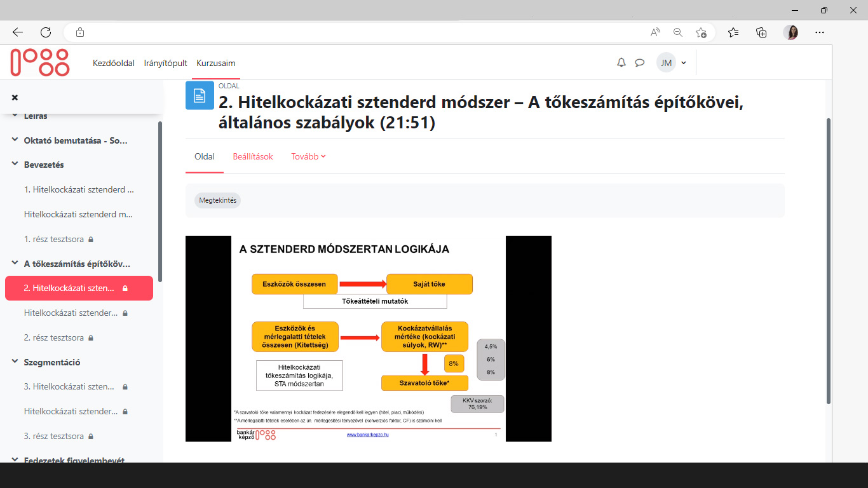This screenshot has height=488, width=868.
Task: Open the Kurzusaim menu item
Action: (x=216, y=63)
